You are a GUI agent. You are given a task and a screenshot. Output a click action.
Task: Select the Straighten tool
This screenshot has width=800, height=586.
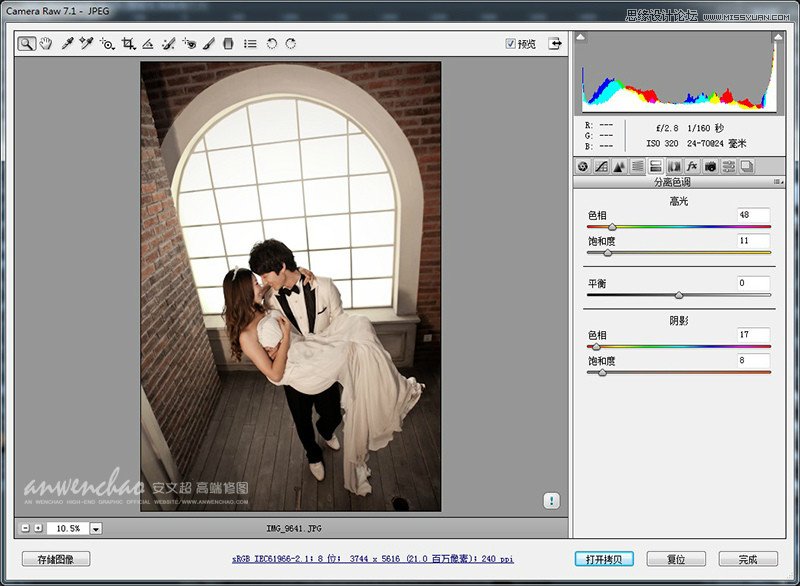148,43
